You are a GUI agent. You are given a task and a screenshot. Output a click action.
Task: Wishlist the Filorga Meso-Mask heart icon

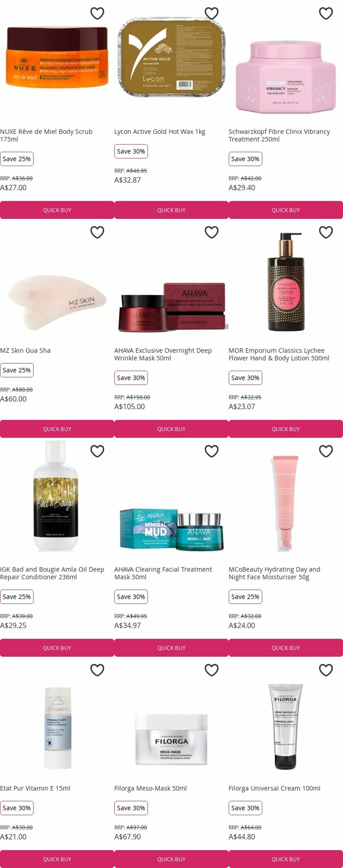pos(211,670)
